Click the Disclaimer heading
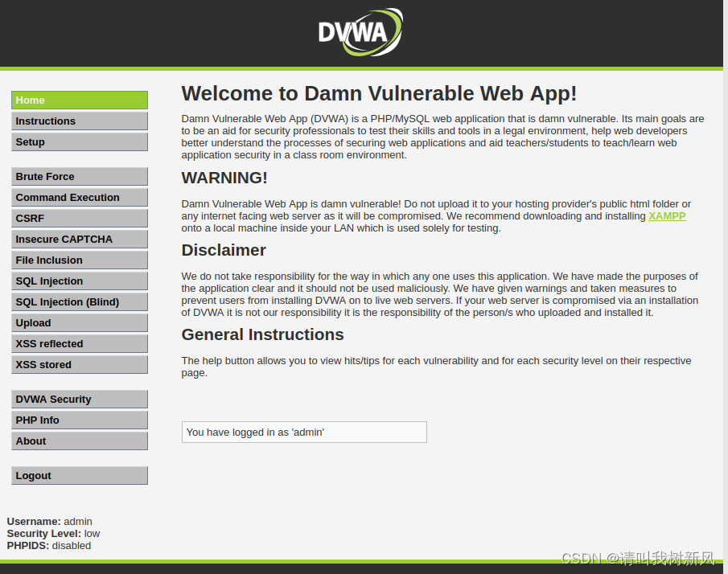The image size is (728, 574). tap(224, 250)
